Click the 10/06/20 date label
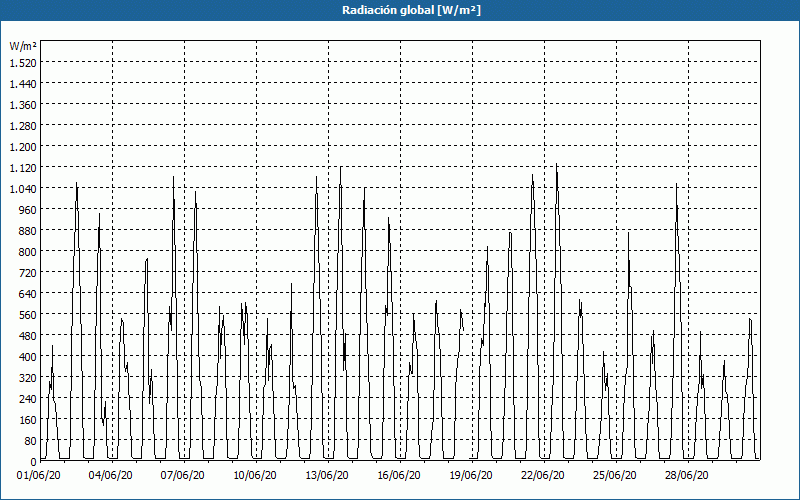This screenshot has height=500, width=800. [x=255, y=475]
